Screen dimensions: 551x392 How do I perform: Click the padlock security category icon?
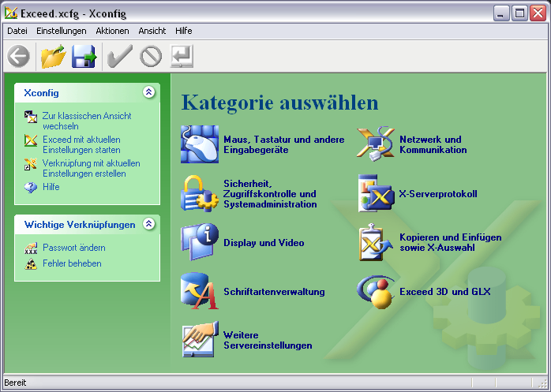coord(200,193)
